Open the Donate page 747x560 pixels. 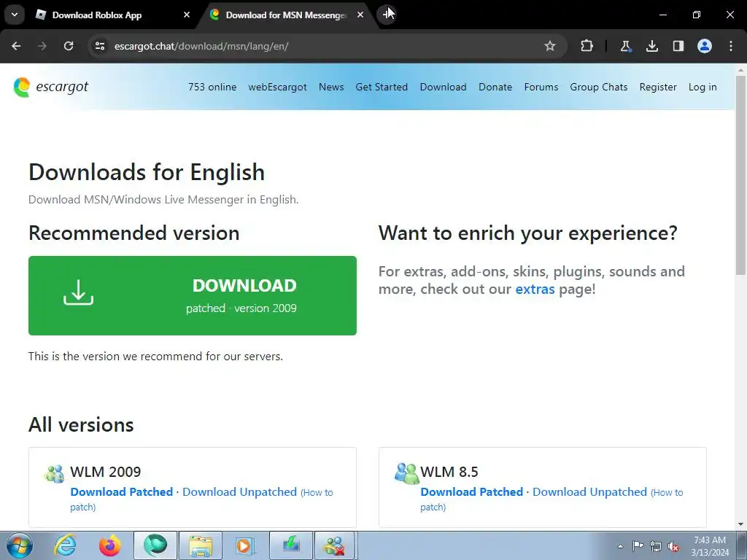click(x=495, y=87)
